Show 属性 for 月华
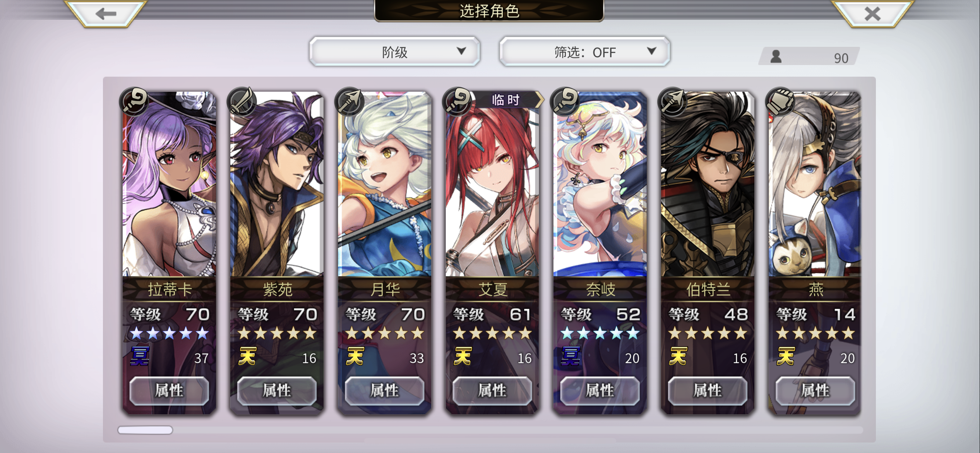This screenshot has width=980, height=453. click(384, 391)
